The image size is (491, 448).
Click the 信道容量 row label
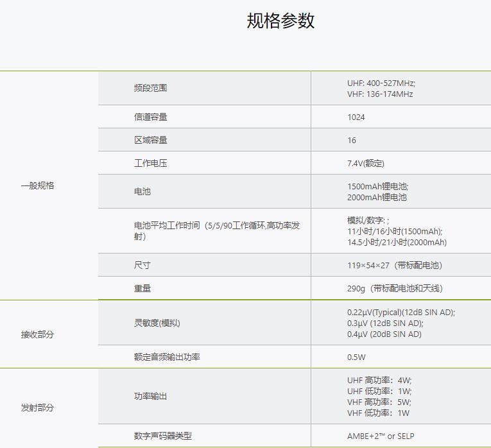pos(150,117)
